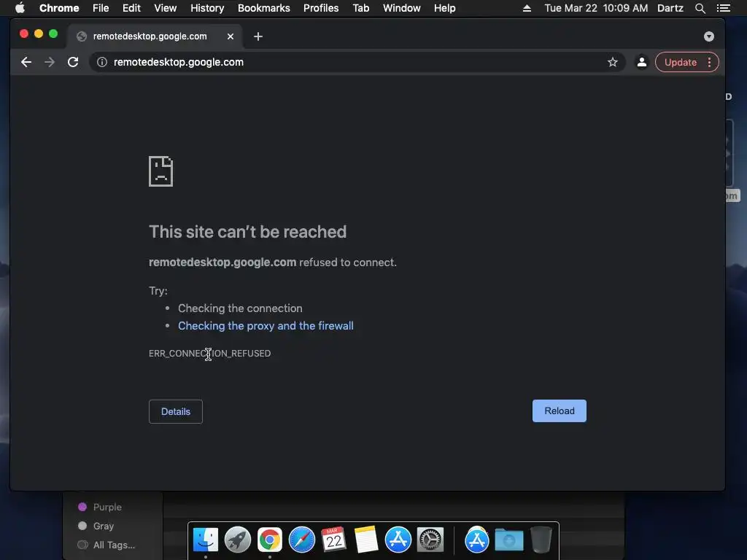747x560 pixels.
Task: Click the forward navigation arrow
Action: pos(50,62)
